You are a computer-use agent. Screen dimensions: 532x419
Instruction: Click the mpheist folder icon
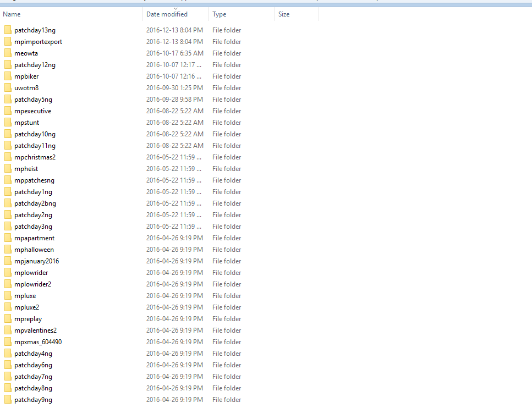point(8,168)
